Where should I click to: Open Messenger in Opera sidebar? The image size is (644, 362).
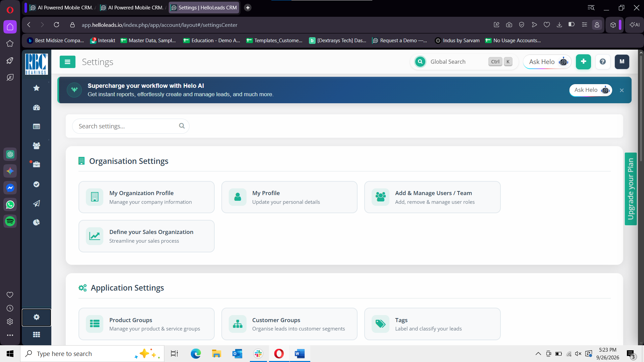pos(10,188)
